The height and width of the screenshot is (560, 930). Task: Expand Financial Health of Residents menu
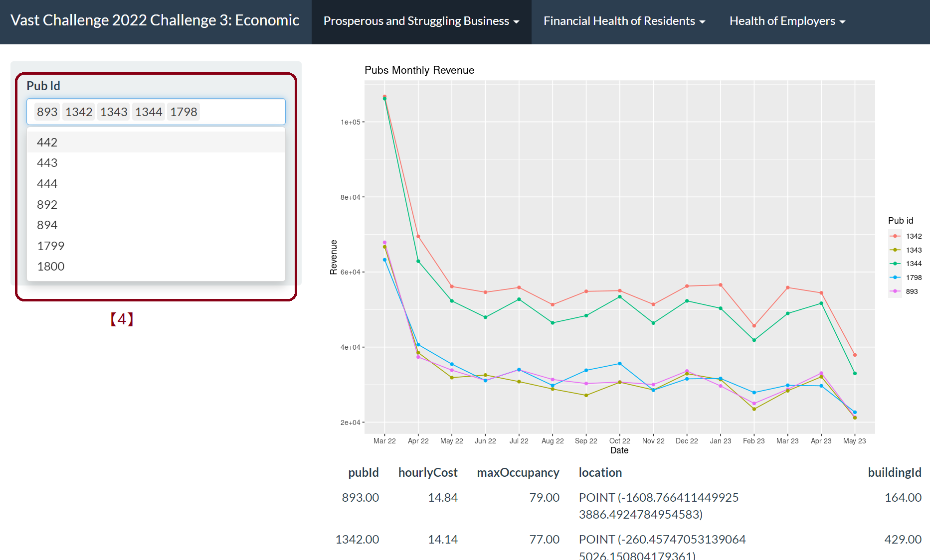[x=624, y=21]
